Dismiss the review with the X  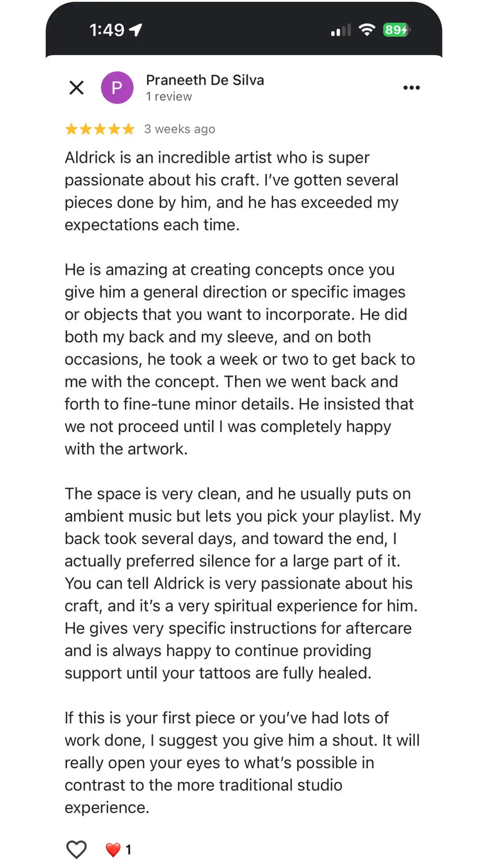pyautogui.click(x=76, y=87)
